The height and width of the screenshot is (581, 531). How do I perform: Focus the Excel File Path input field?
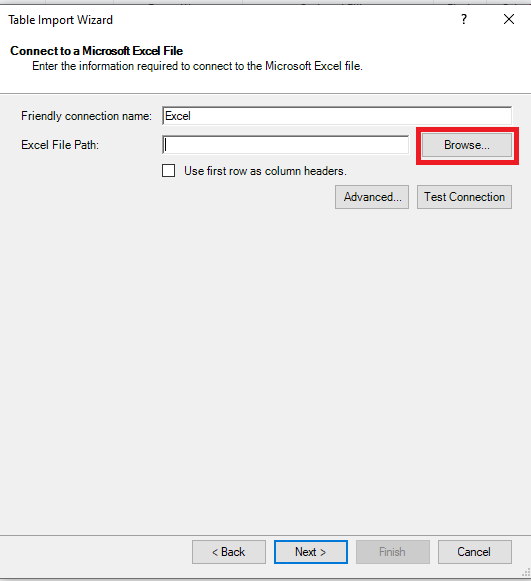coord(285,145)
